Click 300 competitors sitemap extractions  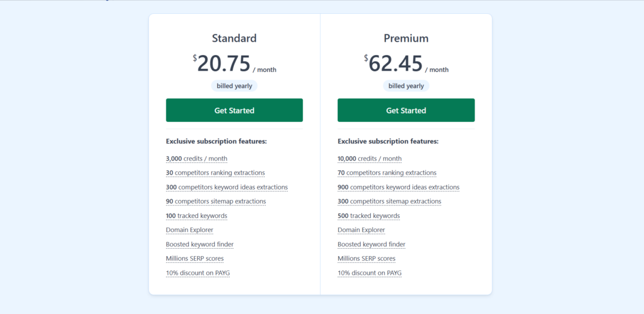(x=390, y=201)
